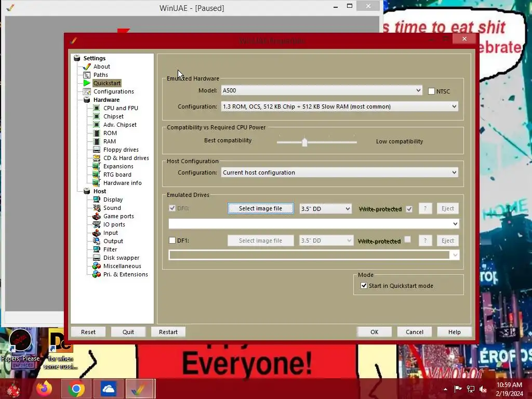
Task: Collapse the Hardware tree group
Action: coord(87,100)
